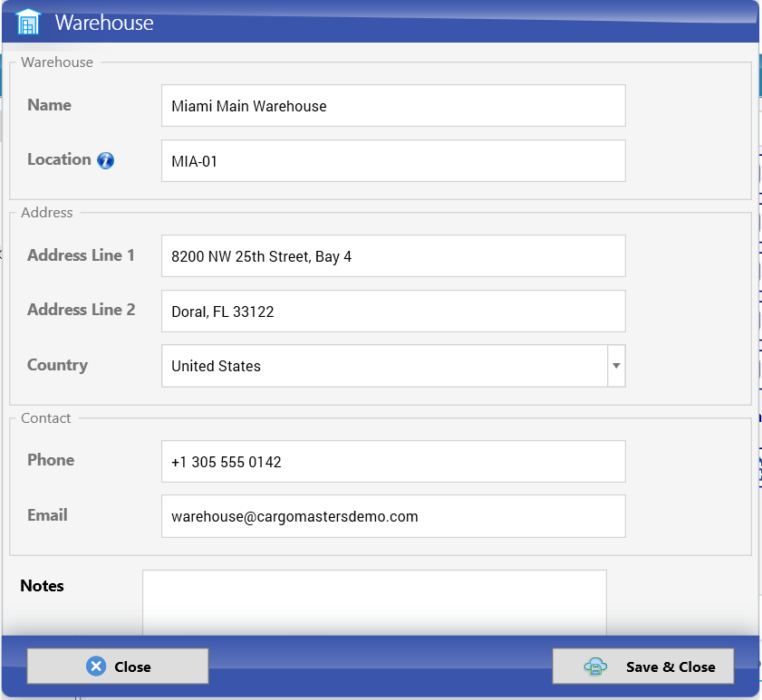
Task: Click the Email label
Action: [x=47, y=515]
